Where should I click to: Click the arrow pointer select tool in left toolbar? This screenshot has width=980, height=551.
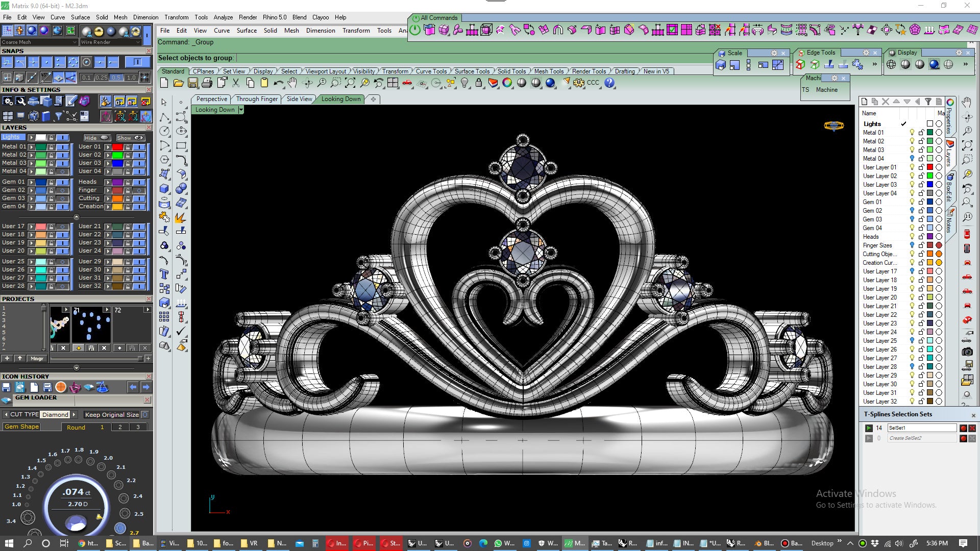point(164,103)
